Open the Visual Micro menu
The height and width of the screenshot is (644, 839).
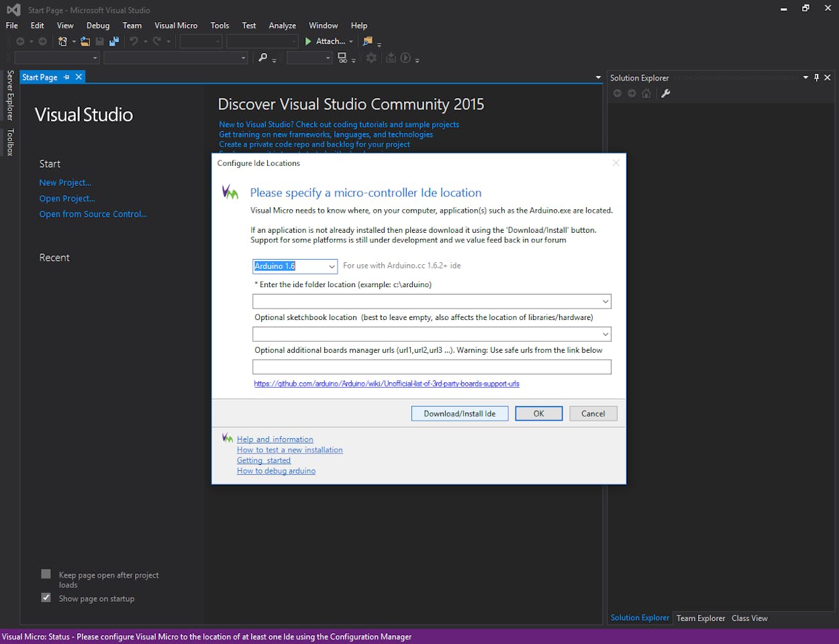click(176, 25)
